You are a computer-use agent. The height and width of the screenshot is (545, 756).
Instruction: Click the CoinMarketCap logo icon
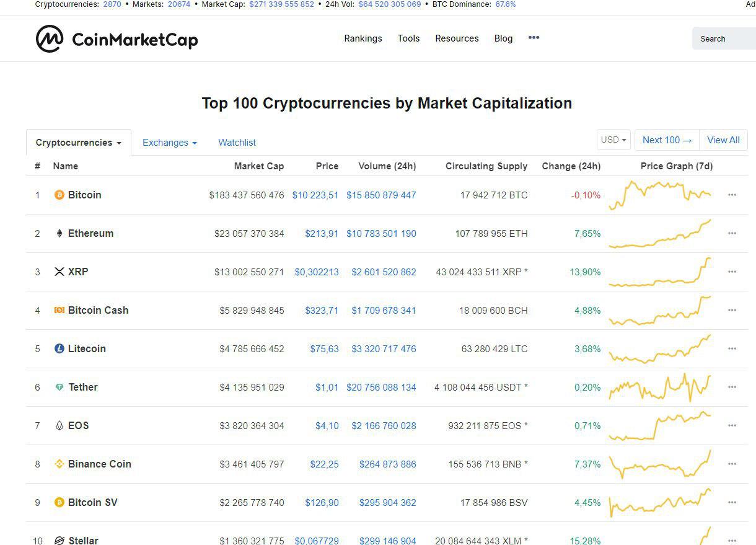(x=50, y=39)
